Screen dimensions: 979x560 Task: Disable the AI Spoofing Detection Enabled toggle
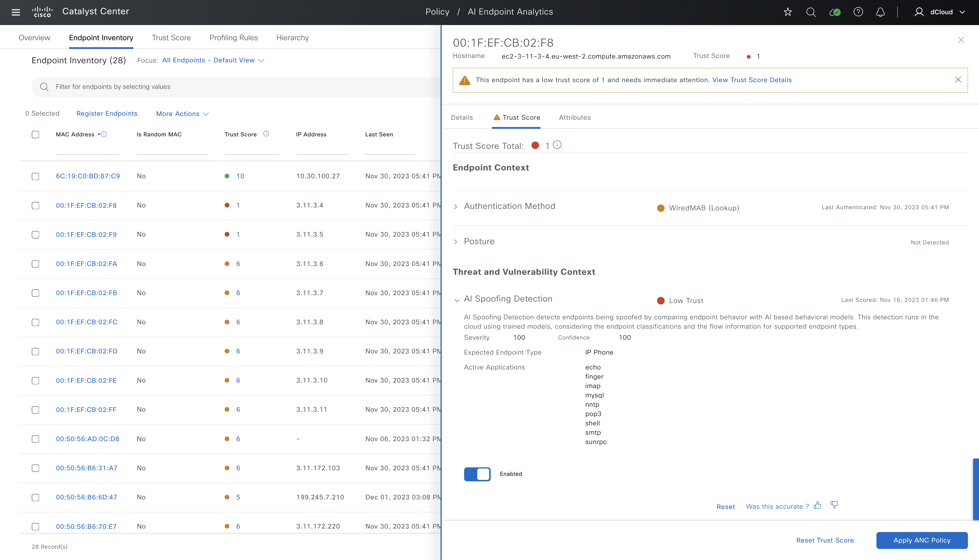pyautogui.click(x=477, y=474)
